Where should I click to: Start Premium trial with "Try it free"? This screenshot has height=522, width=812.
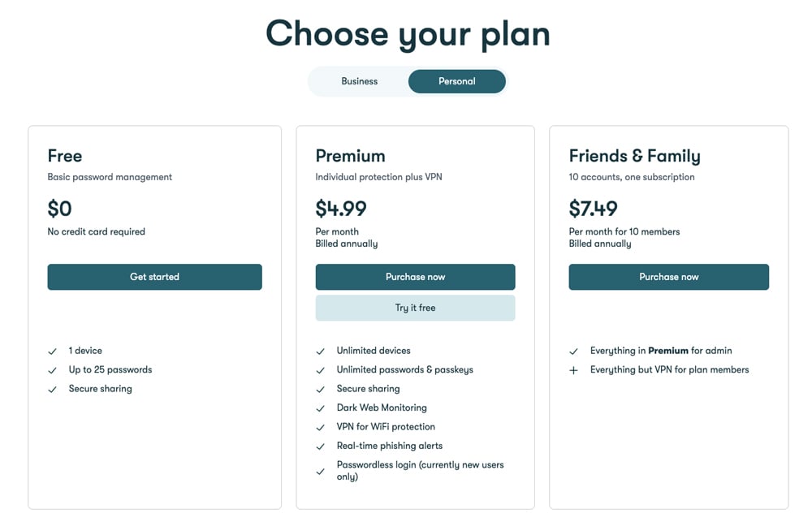click(415, 308)
